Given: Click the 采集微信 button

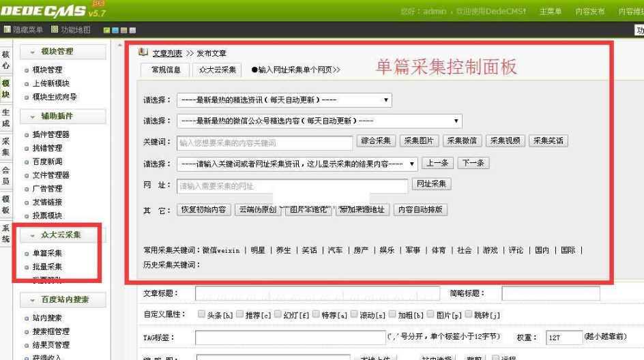Looking at the screenshot, I should click(x=462, y=141).
